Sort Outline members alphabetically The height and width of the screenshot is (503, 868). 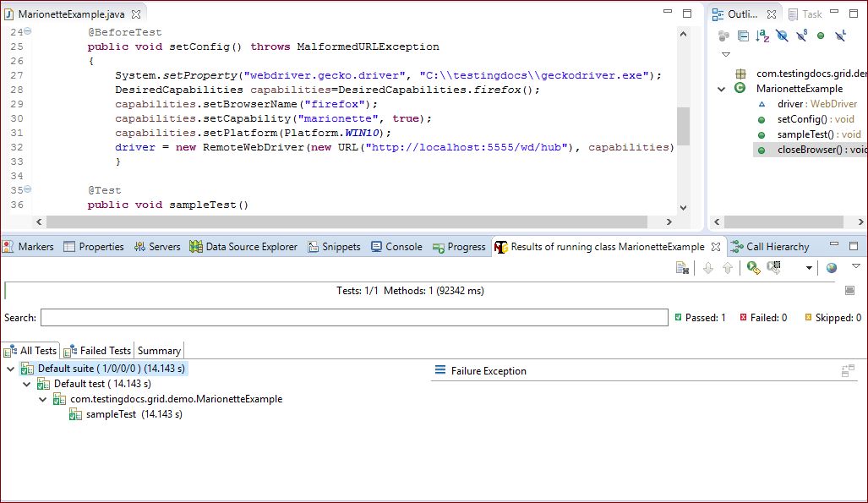click(762, 36)
